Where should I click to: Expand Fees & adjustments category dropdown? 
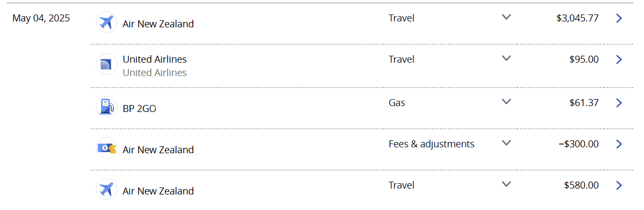click(506, 142)
